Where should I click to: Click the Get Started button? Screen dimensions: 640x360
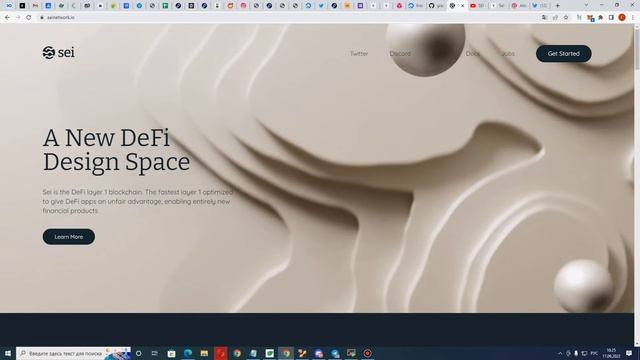tap(564, 53)
